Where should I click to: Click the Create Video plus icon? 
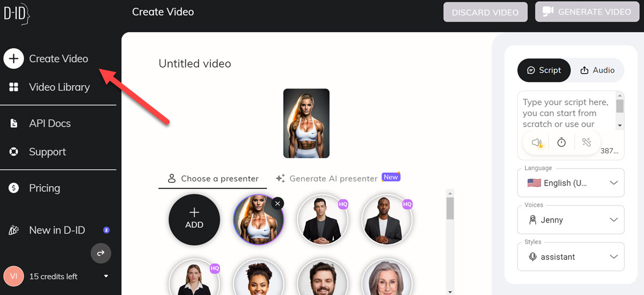point(14,58)
